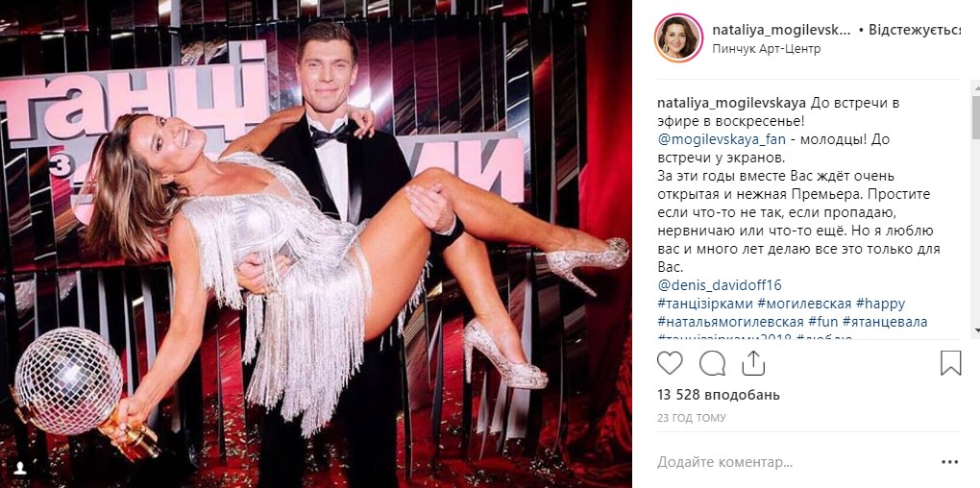Share the post using arrow icon

pyautogui.click(x=754, y=362)
